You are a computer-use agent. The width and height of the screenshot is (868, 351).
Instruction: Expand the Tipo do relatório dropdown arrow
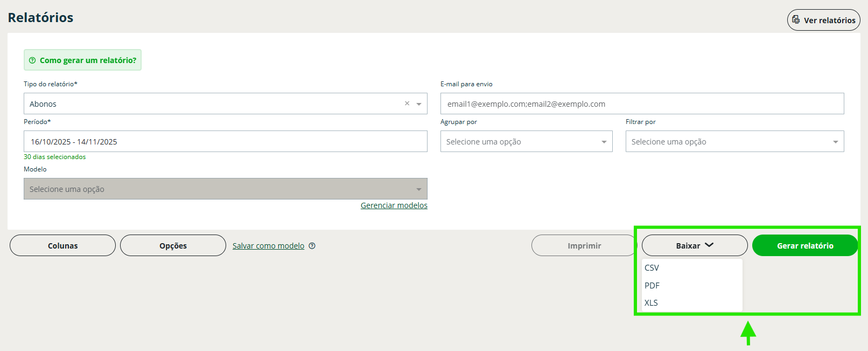coord(419,104)
